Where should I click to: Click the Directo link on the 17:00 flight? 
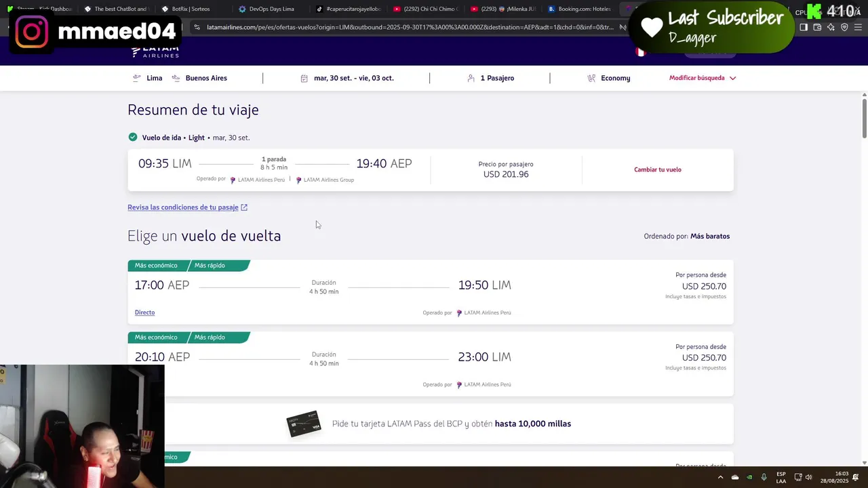click(x=144, y=312)
